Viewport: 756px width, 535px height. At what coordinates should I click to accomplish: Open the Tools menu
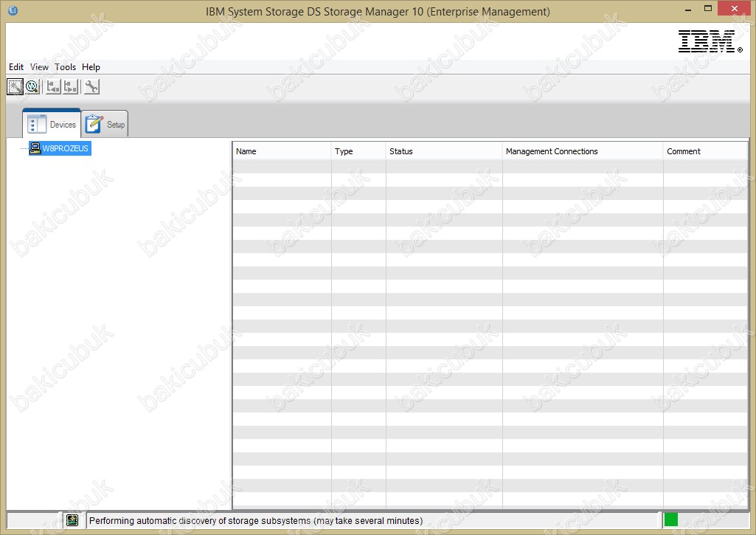point(65,67)
